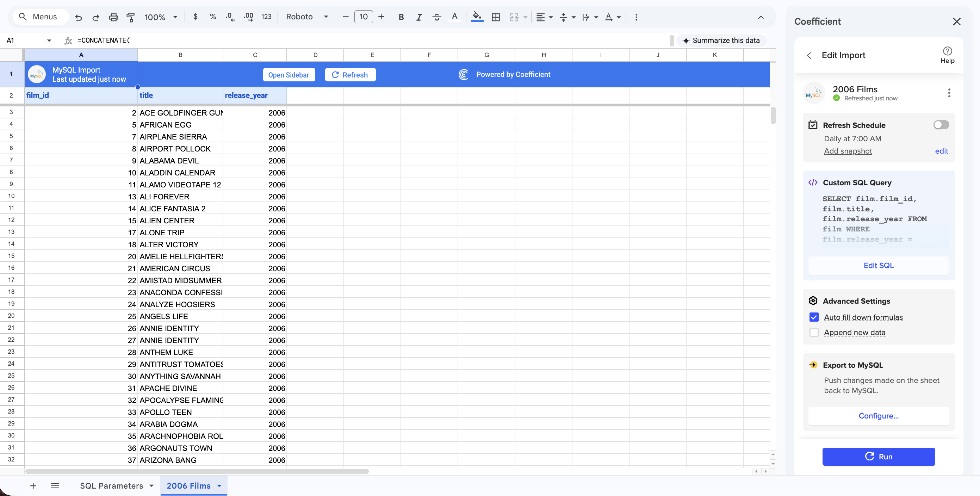Click the italic formatting icon
The image size is (980, 496).
pyautogui.click(x=419, y=17)
